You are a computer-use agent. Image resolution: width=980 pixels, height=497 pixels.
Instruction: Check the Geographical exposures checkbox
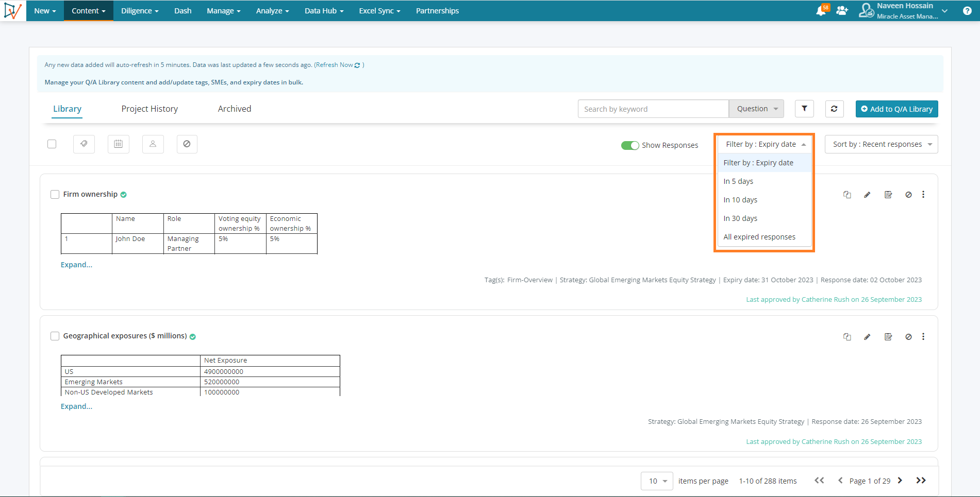pos(55,336)
